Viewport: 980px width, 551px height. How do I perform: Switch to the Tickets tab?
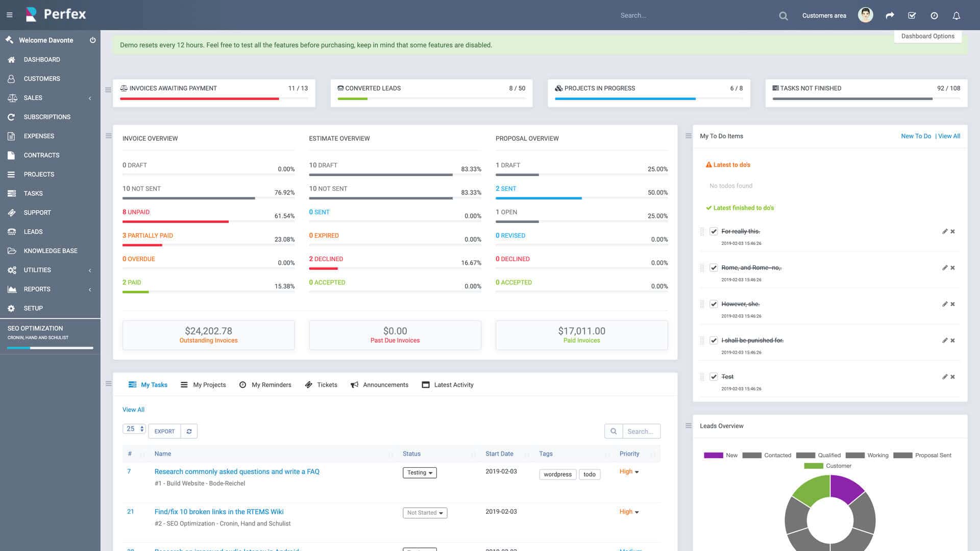point(321,385)
